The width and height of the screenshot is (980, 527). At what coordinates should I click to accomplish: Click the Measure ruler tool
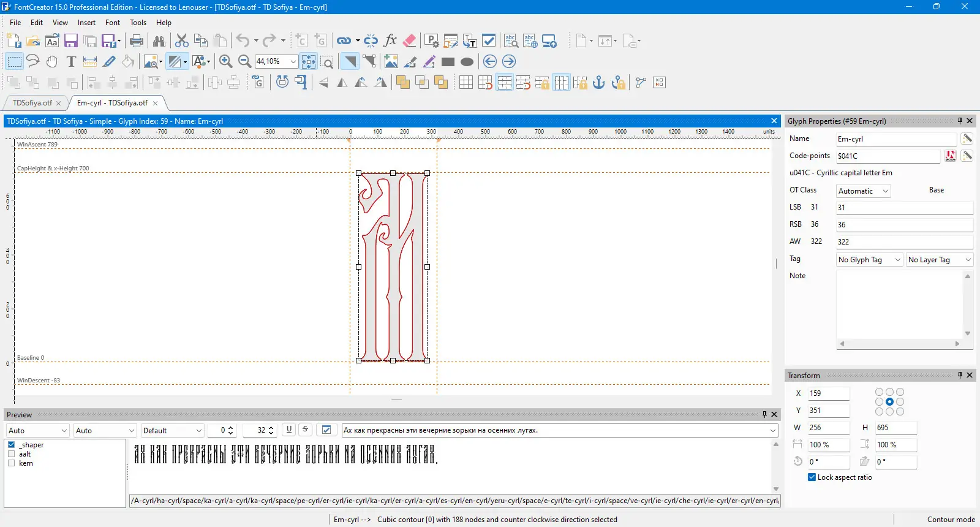(x=90, y=61)
